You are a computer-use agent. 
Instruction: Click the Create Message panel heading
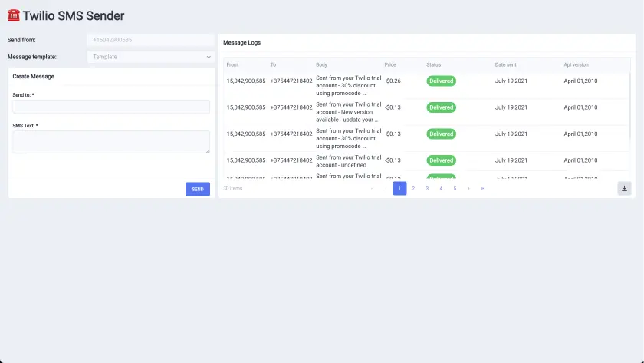coord(33,77)
